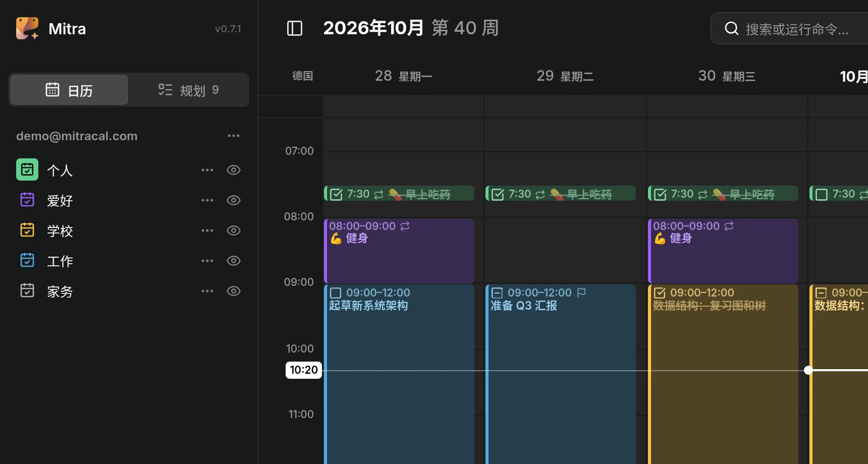This screenshot has width=868, height=464.
Task: Hide the 爱好 calendar with eye icon
Action: [x=234, y=200]
